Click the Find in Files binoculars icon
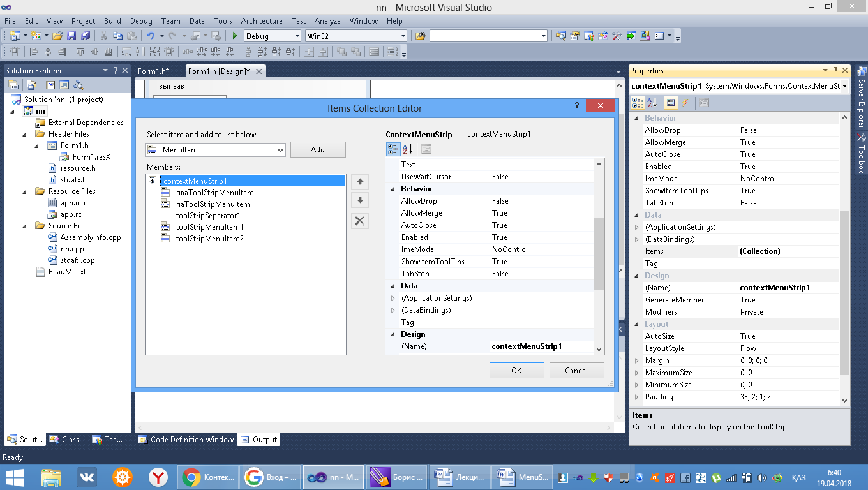 click(x=421, y=36)
